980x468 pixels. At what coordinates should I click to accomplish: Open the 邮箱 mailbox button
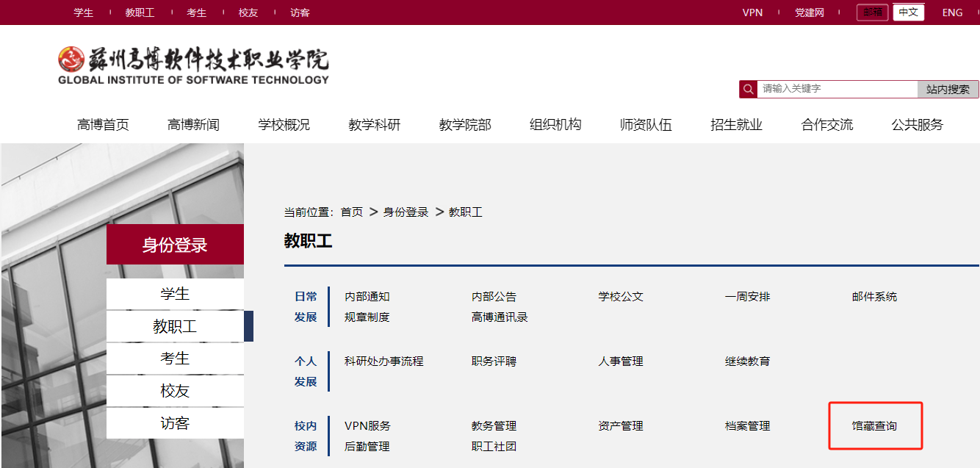[872, 12]
